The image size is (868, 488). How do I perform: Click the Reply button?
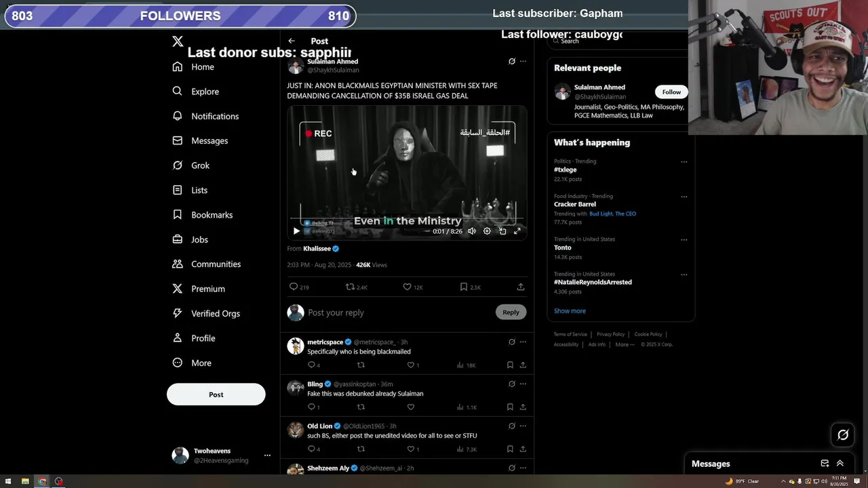pos(511,312)
